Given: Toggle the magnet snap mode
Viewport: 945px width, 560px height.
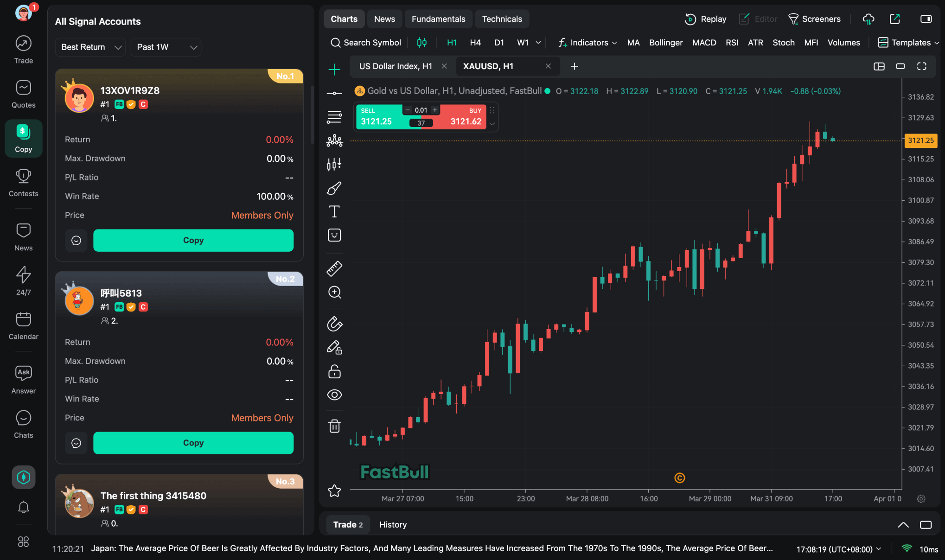Looking at the screenshot, I should (x=334, y=324).
